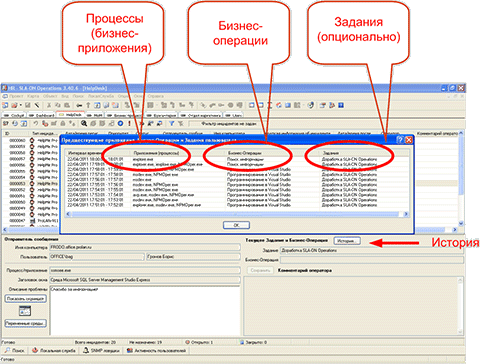This screenshot has width=480, height=364.
Task: Click the screenshot thumbnail icon below Показать скриншот
Action: (25, 311)
